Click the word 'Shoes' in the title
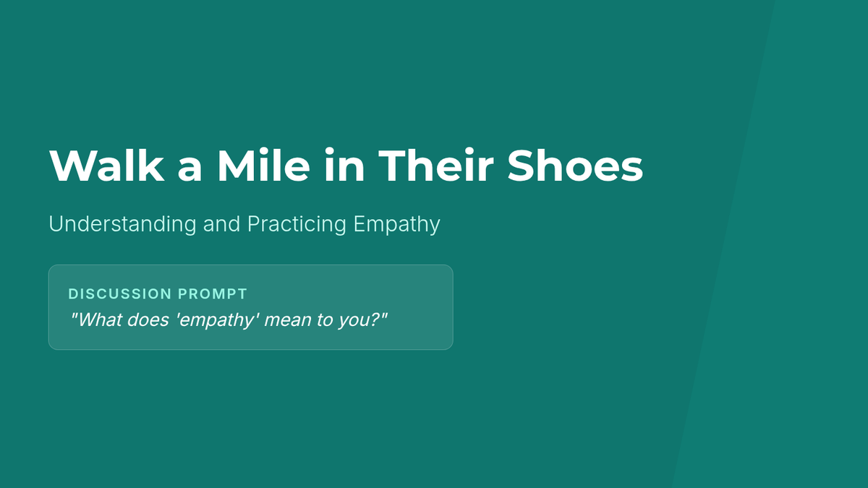This screenshot has height=488, width=868. (574, 166)
